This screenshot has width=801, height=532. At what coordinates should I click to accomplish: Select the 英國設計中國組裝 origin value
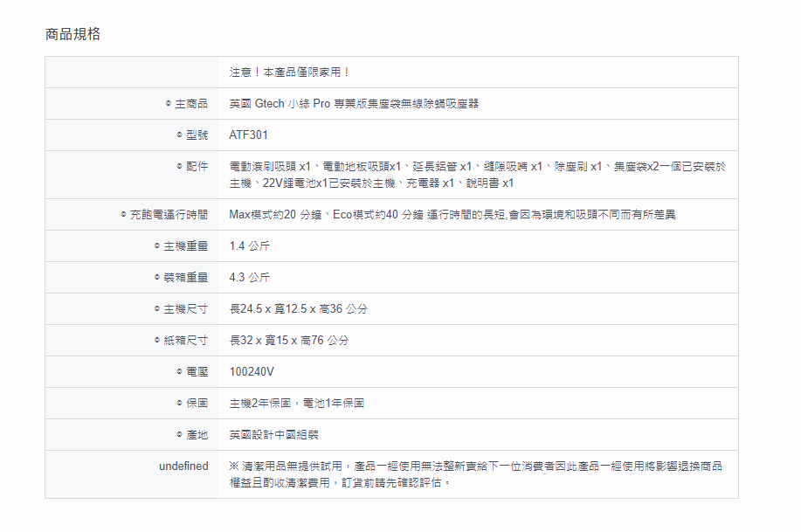(273, 435)
